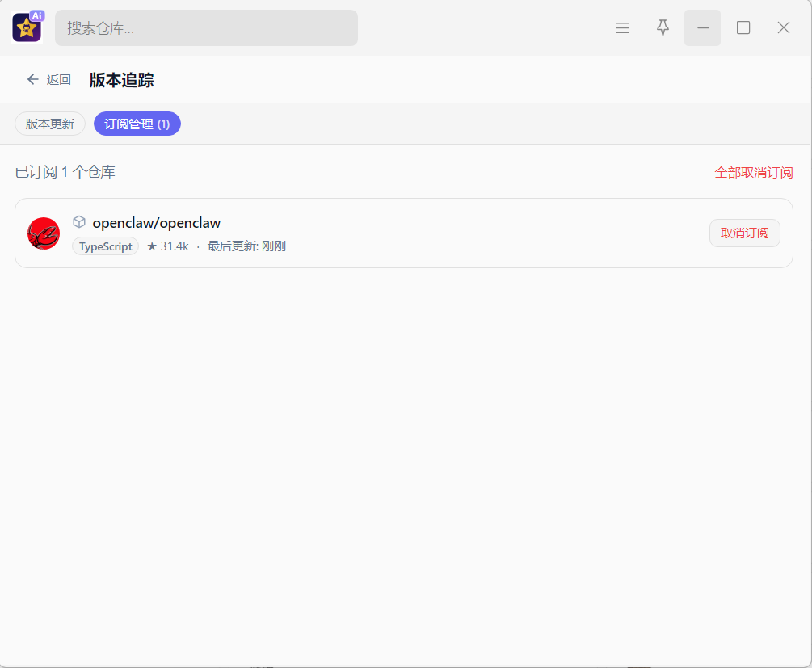Click the star rating showing 31.4k
Viewport: 812px width, 668px height.
(167, 246)
